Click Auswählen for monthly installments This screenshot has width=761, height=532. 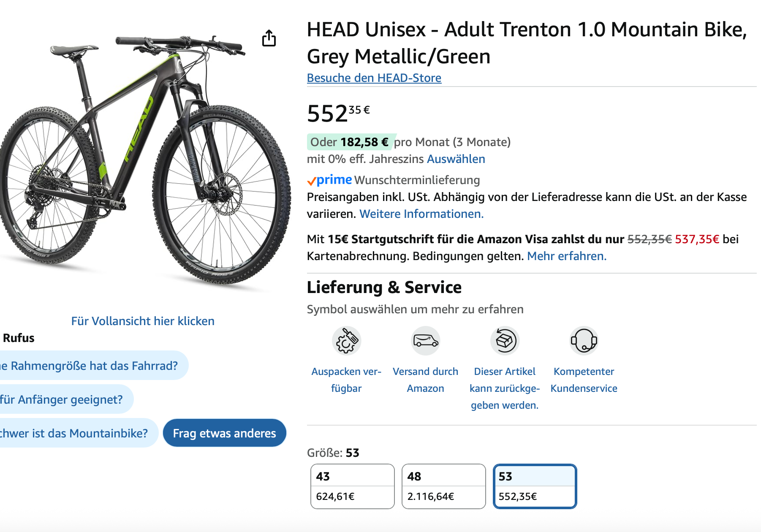click(456, 159)
